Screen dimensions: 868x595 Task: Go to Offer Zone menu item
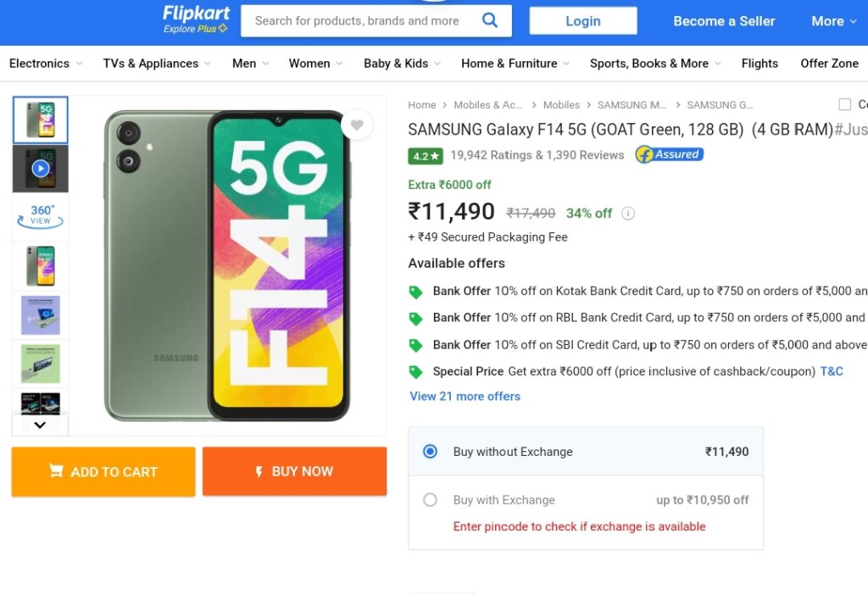[x=829, y=64]
